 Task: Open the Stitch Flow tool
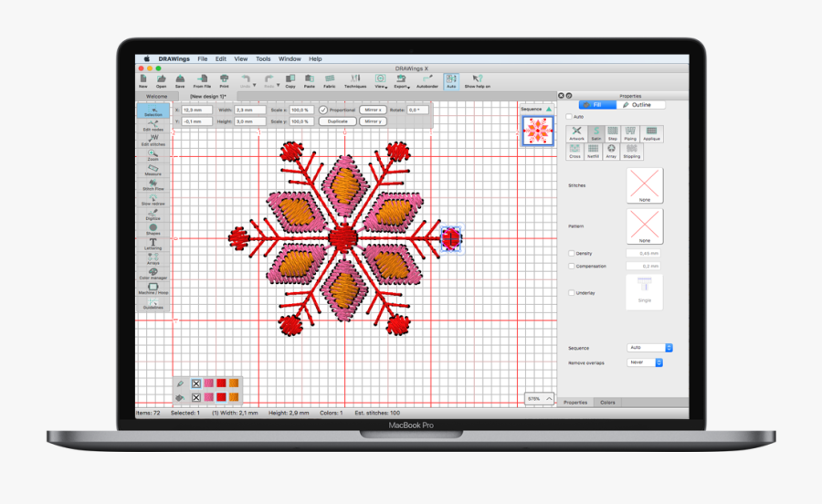(x=153, y=185)
